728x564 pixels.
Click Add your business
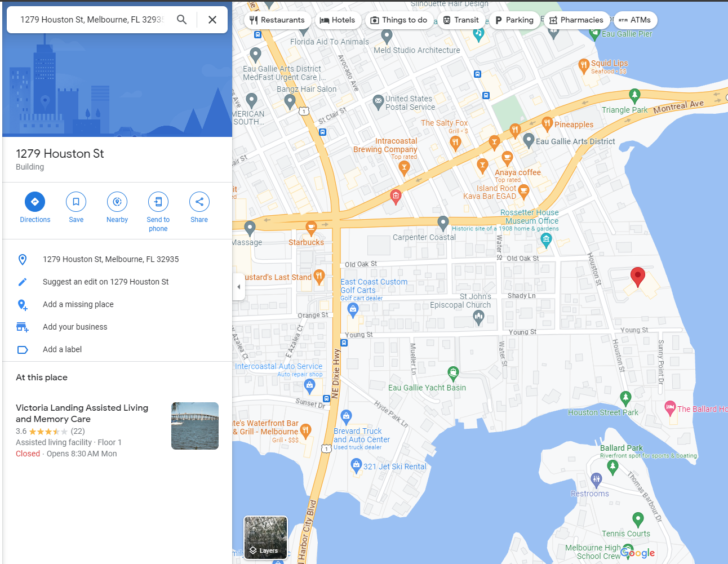117,327
